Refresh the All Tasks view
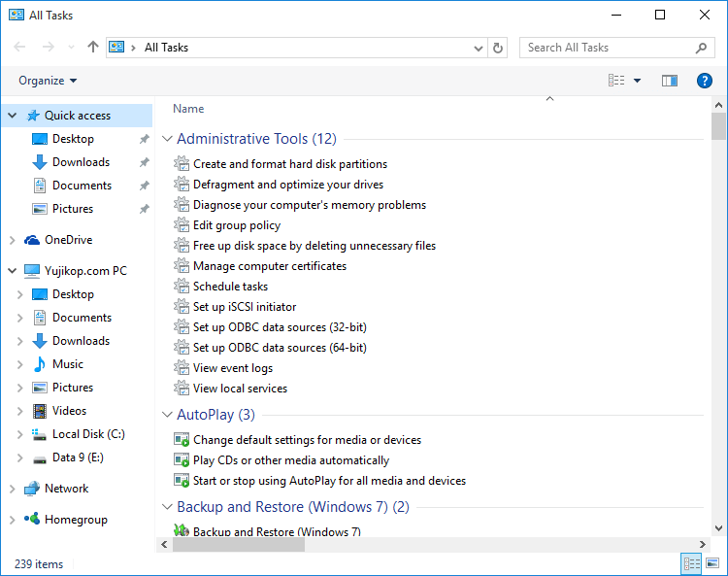728x576 pixels. pyautogui.click(x=498, y=48)
